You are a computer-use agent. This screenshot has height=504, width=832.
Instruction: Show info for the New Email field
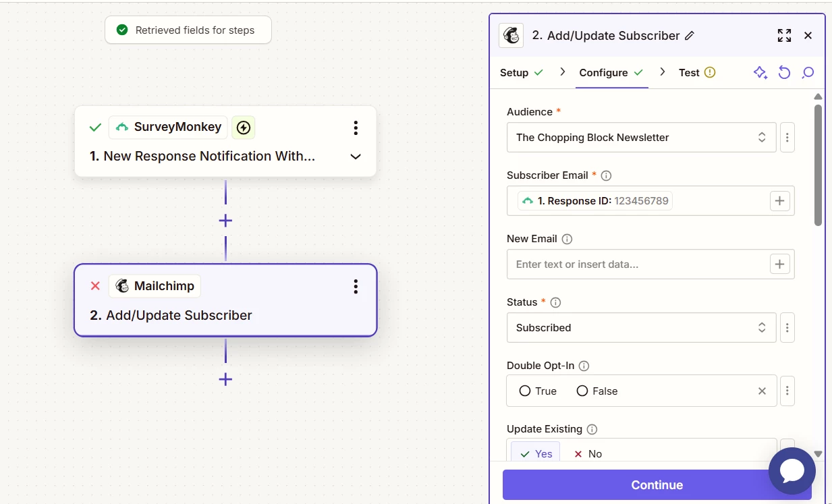point(567,239)
